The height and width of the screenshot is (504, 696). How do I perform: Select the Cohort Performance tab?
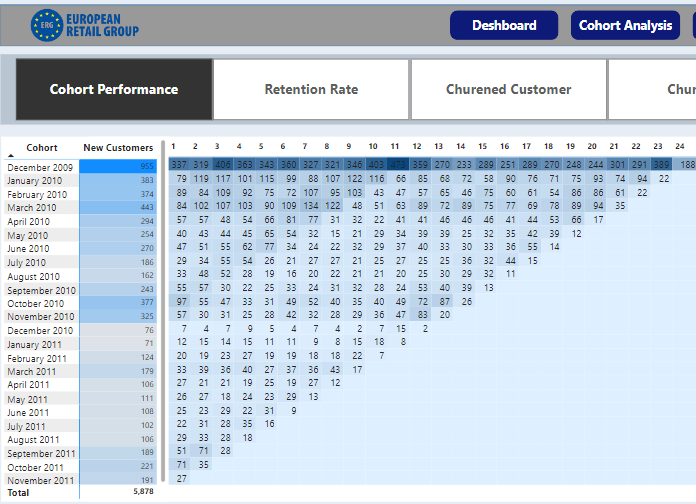[x=114, y=89]
